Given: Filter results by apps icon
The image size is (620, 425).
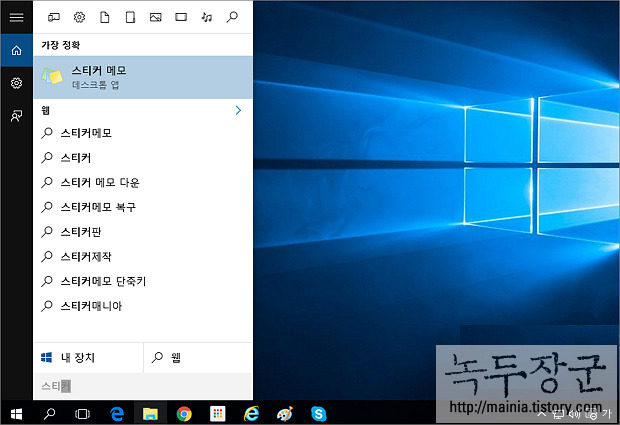Looking at the screenshot, I should tap(54, 17).
